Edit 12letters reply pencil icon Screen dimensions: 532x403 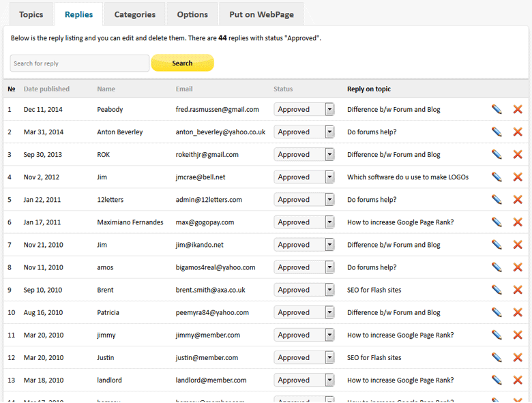497,200
